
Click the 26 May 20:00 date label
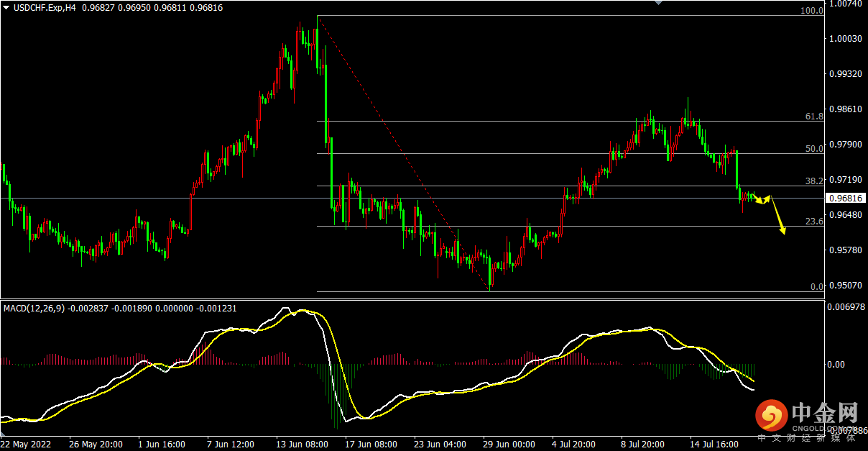[96, 445]
